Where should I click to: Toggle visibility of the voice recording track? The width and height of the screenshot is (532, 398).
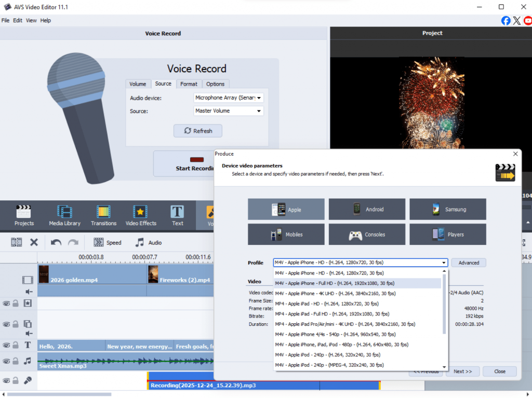[x=6, y=381]
